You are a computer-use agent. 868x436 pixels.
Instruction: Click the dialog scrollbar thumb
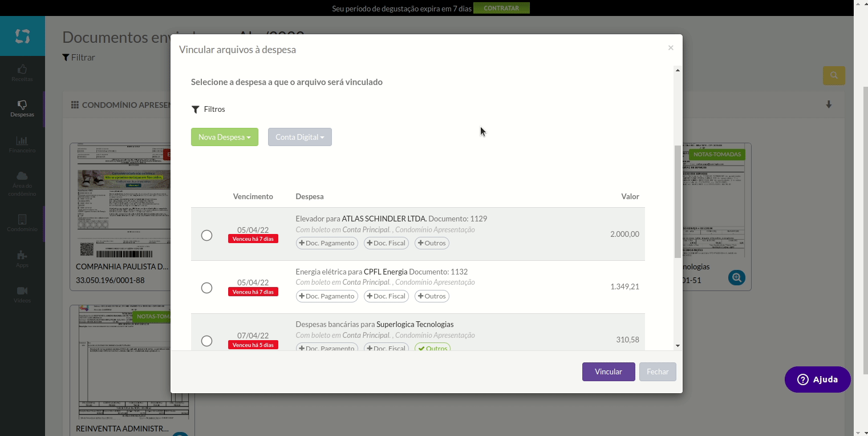pyautogui.click(x=678, y=201)
